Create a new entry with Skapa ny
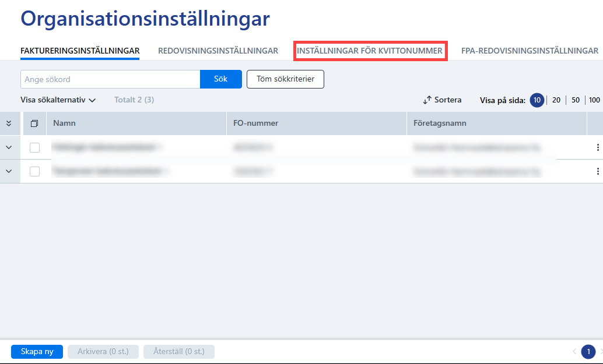Screen dimensions: 603x364 click(x=37, y=351)
